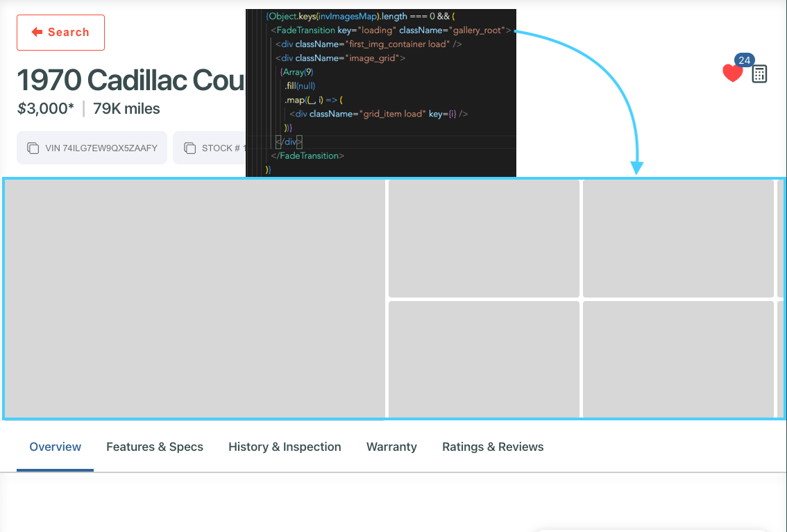Image resolution: width=787 pixels, height=532 pixels.
Task: Click the top-right gallery image placeholder
Action: (x=679, y=238)
